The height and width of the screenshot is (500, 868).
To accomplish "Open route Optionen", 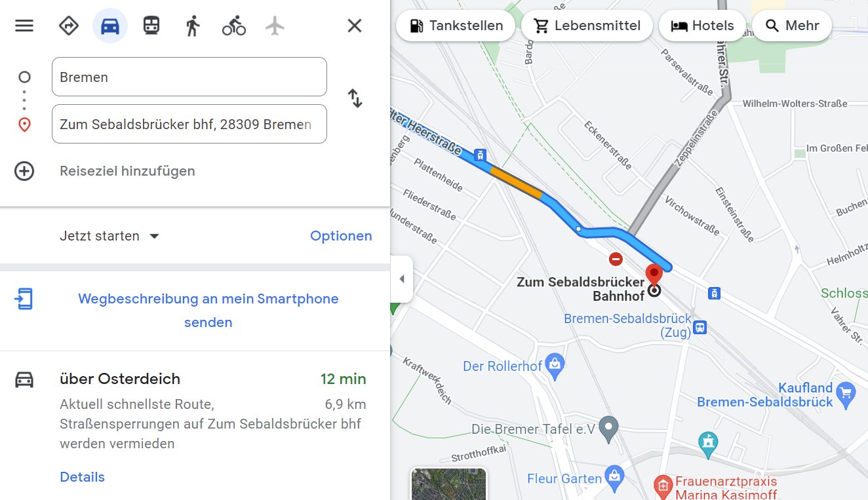I will tap(341, 236).
